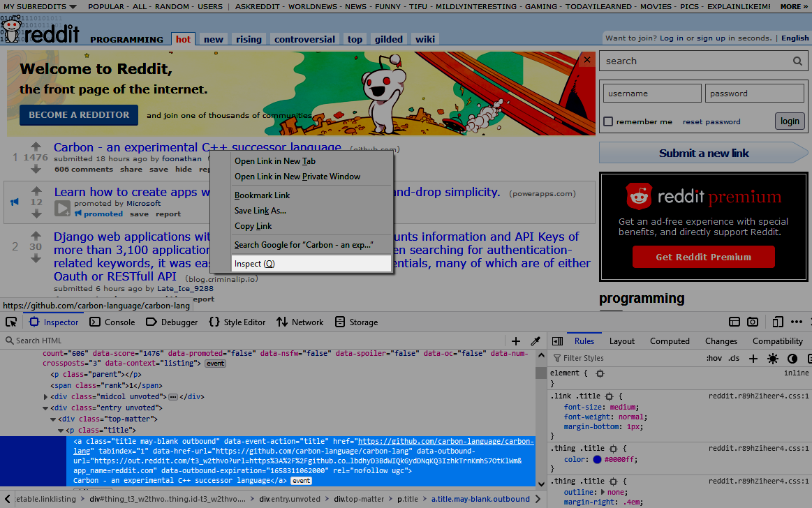Image resolution: width=812 pixels, height=508 pixels.
Task: Upvote the promoted Microsoft post
Action: [36, 191]
